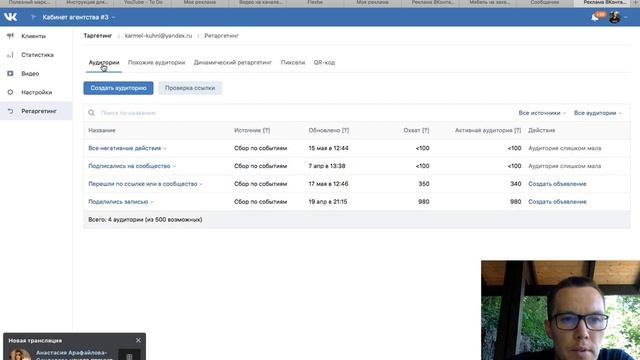Click the date 19 апр в 21:15
640x360 pixels.
[328, 202]
